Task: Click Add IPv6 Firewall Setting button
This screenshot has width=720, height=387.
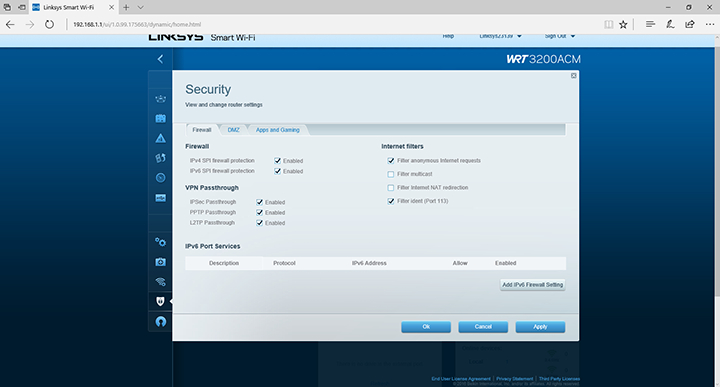Action: pos(533,285)
